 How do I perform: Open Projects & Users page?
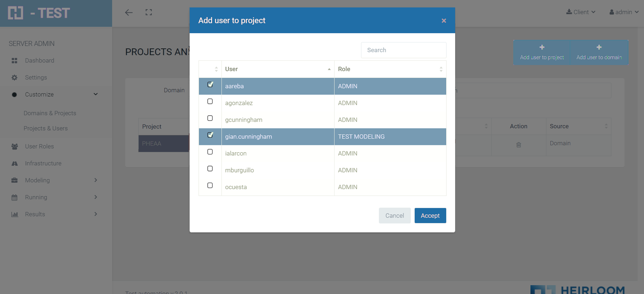(46, 128)
